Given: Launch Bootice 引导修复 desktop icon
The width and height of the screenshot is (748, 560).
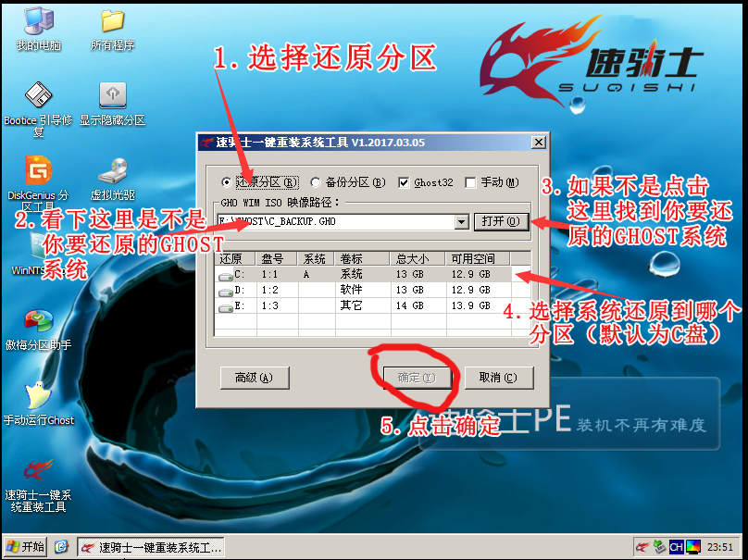Looking at the screenshot, I should click(38, 110).
